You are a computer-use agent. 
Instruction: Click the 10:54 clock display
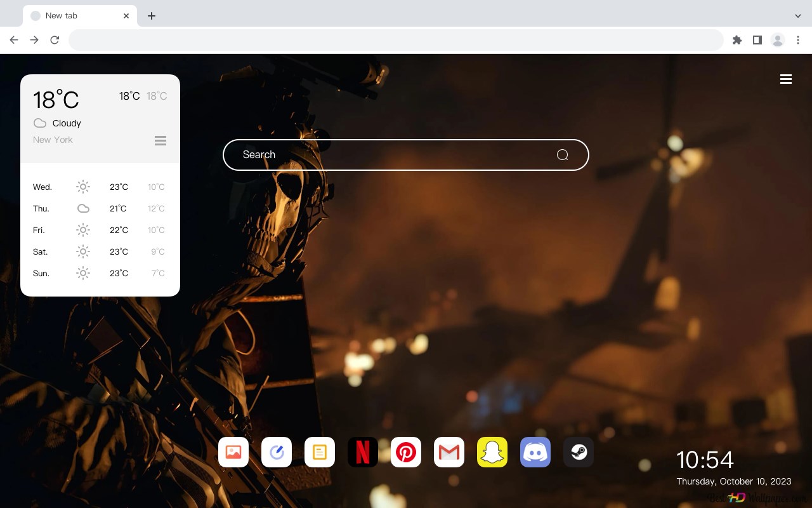pos(705,460)
